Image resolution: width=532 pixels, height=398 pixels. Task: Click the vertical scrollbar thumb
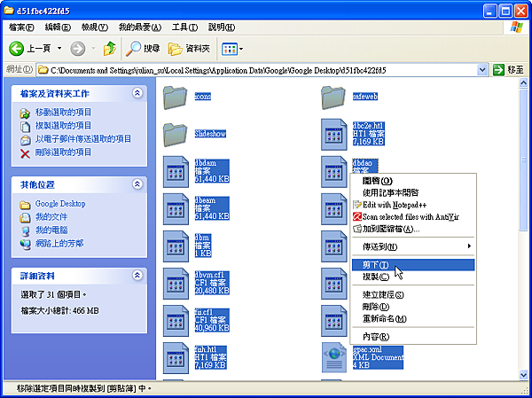click(523, 160)
